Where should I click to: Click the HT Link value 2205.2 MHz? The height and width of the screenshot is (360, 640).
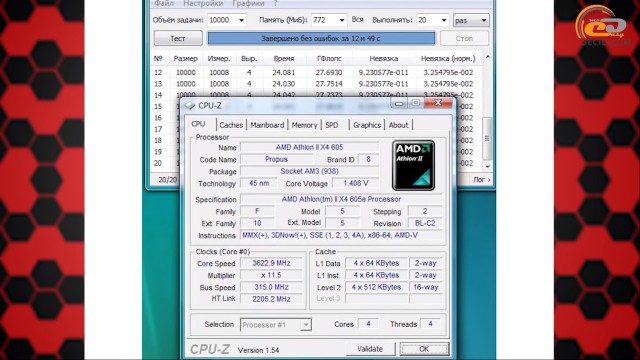point(271,299)
